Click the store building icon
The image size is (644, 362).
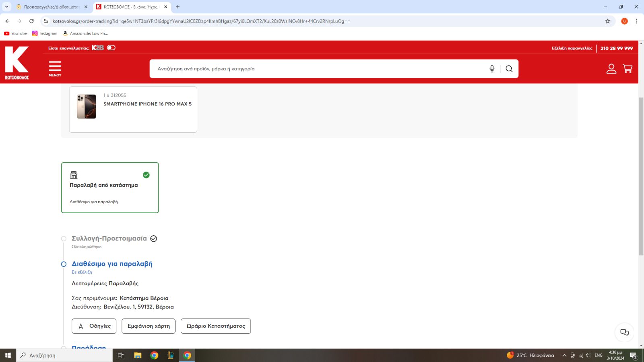[74, 175]
